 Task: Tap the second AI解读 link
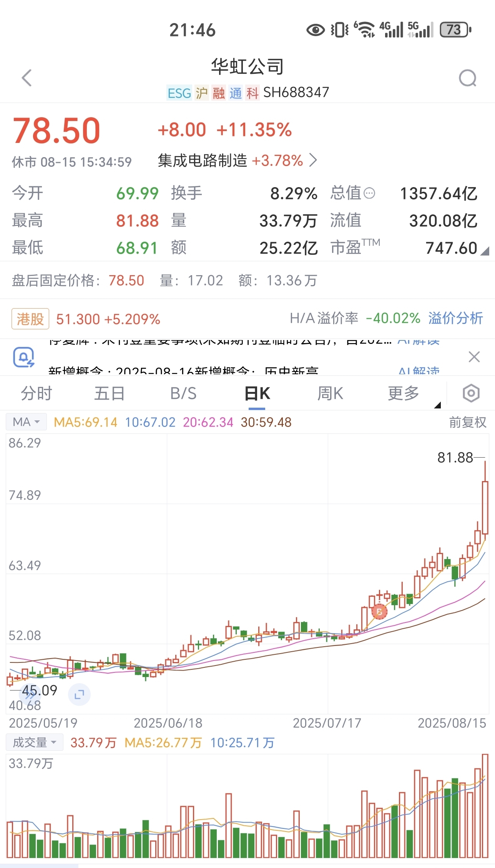point(419,370)
